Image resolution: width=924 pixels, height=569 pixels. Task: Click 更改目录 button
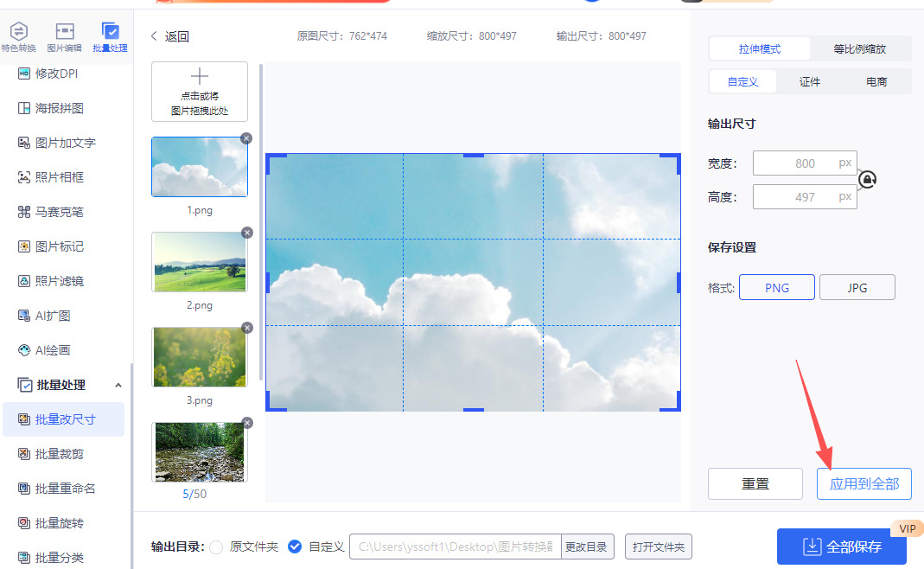(587, 547)
